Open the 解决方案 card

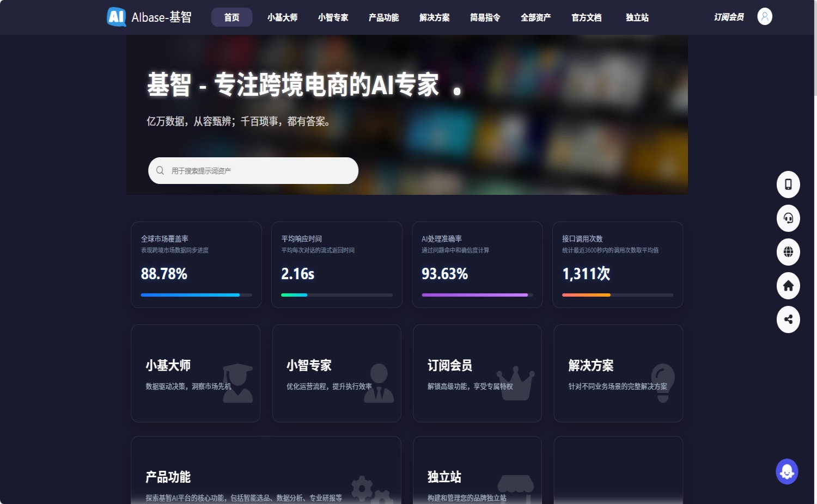[618, 373]
